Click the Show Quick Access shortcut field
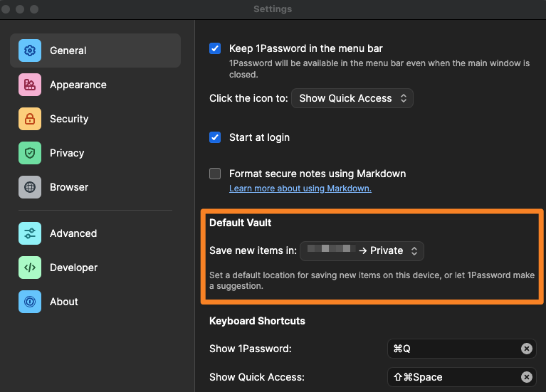546x392 pixels. click(456, 377)
